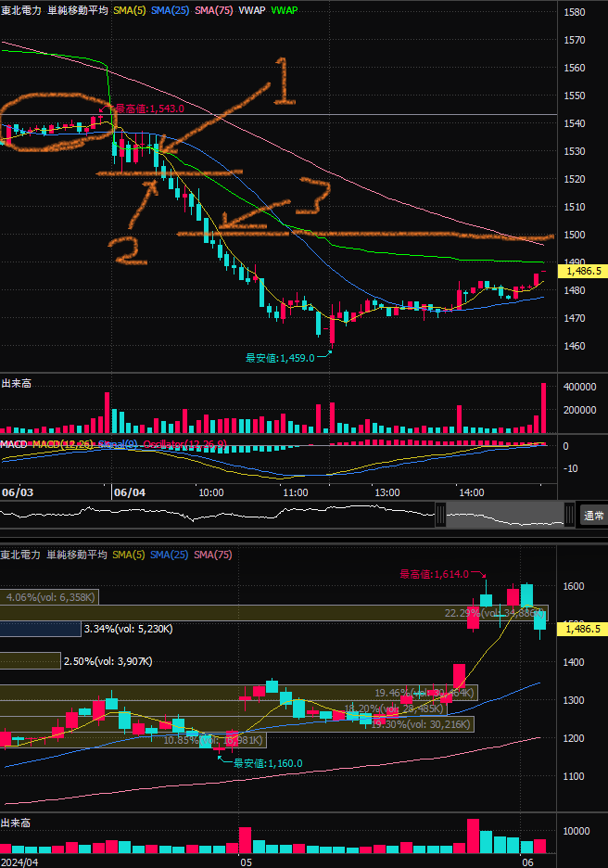
Task: Click the 出来高 label of intraday volume pane
Action: [16, 383]
